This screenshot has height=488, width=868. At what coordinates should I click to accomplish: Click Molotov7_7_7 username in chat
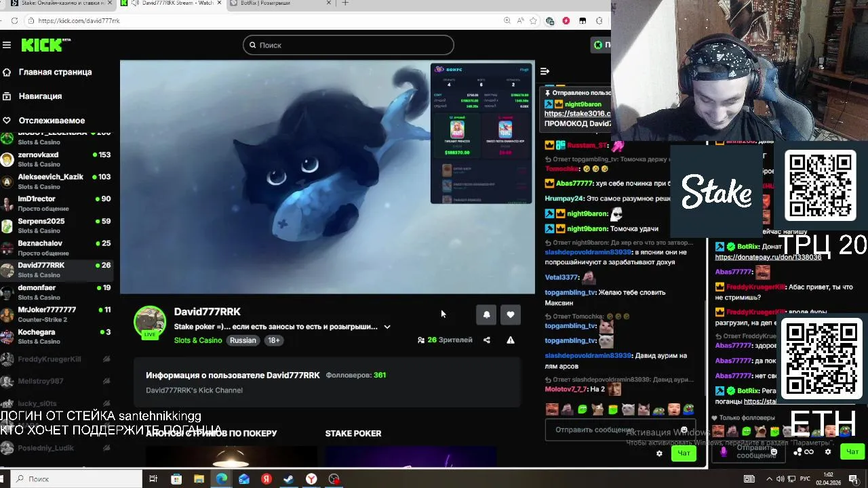coord(566,389)
